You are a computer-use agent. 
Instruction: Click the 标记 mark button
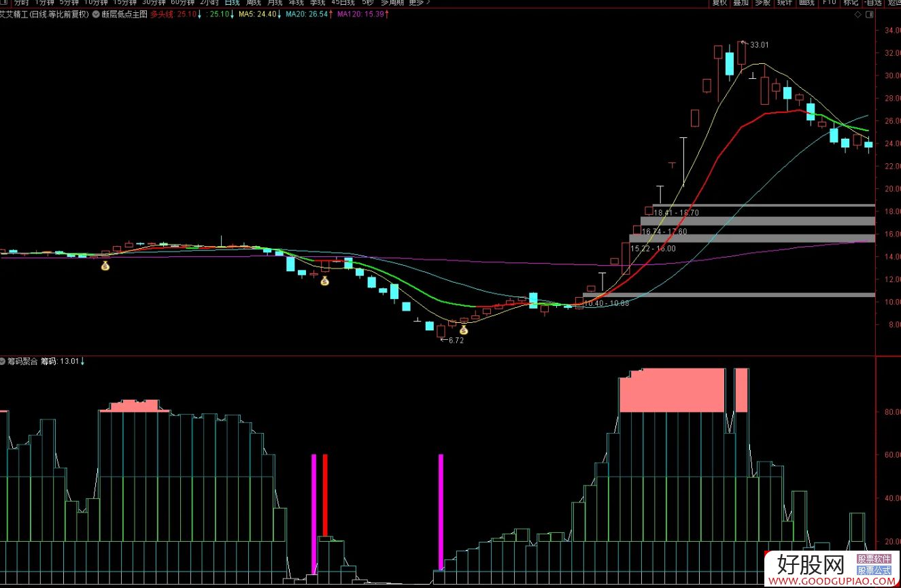coord(851,3)
